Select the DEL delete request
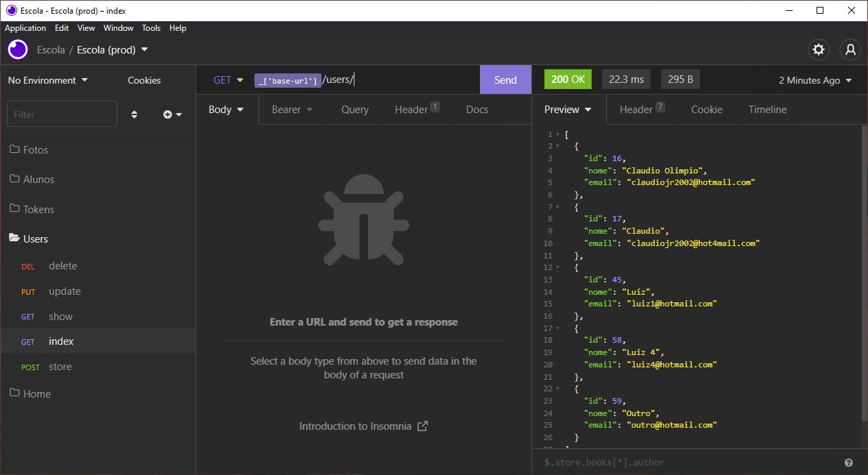The image size is (868, 475). tap(97, 266)
